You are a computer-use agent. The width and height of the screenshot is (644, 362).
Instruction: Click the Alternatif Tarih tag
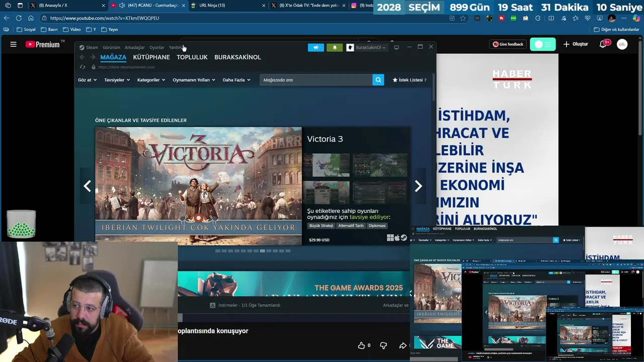351,226
